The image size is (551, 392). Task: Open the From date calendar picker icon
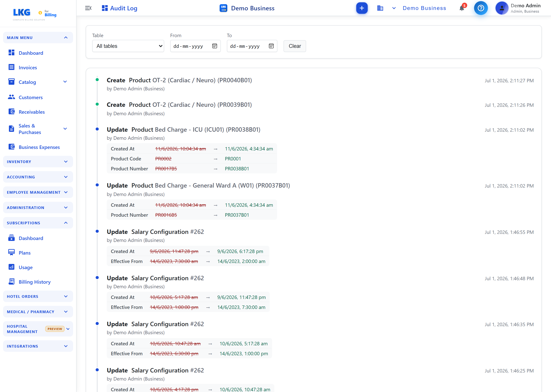pos(214,46)
